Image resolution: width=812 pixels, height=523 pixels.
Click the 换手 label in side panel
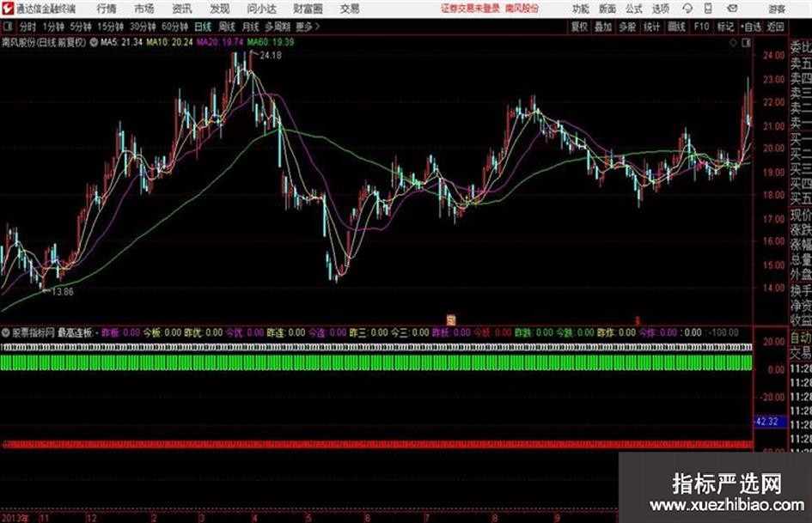coord(801,290)
